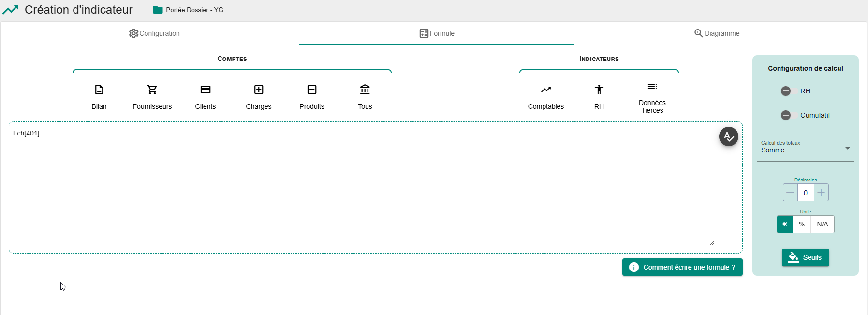Viewport: 868px width, 315px height.
Task: Click the Seuils button
Action: 805,257
